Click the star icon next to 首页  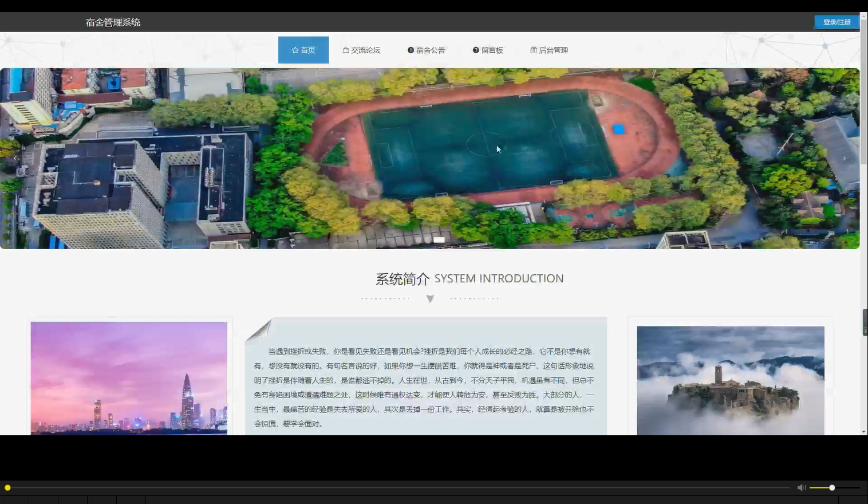coord(294,50)
